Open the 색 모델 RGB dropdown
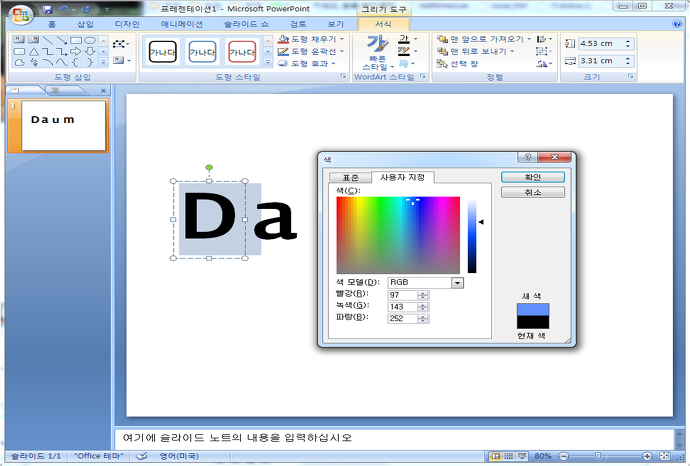This screenshot has height=466, width=690. pos(457,283)
